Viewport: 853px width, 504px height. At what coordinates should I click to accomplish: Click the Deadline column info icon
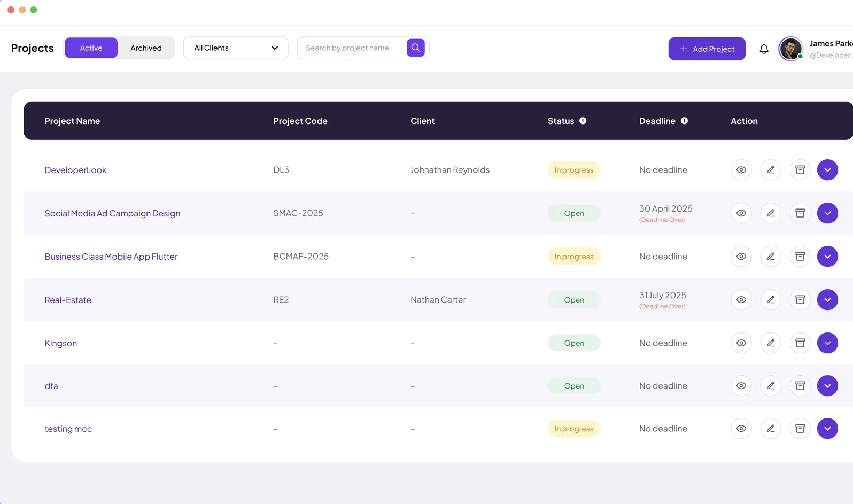click(x=684, y=121)
